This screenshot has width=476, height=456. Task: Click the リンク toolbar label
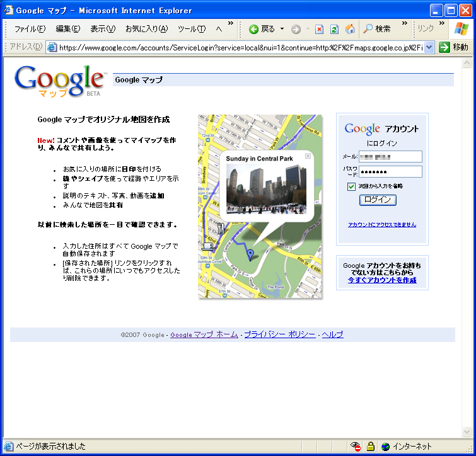pos(426,29)
